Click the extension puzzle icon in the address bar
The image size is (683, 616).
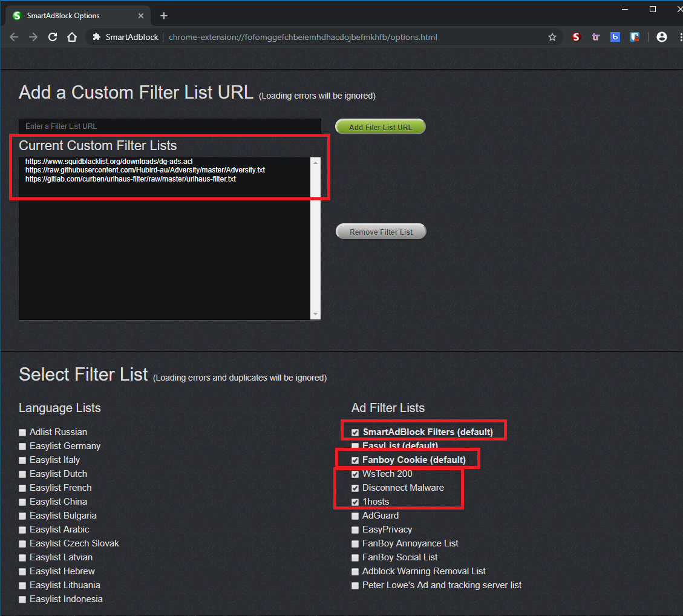click(x=96, y=37)
